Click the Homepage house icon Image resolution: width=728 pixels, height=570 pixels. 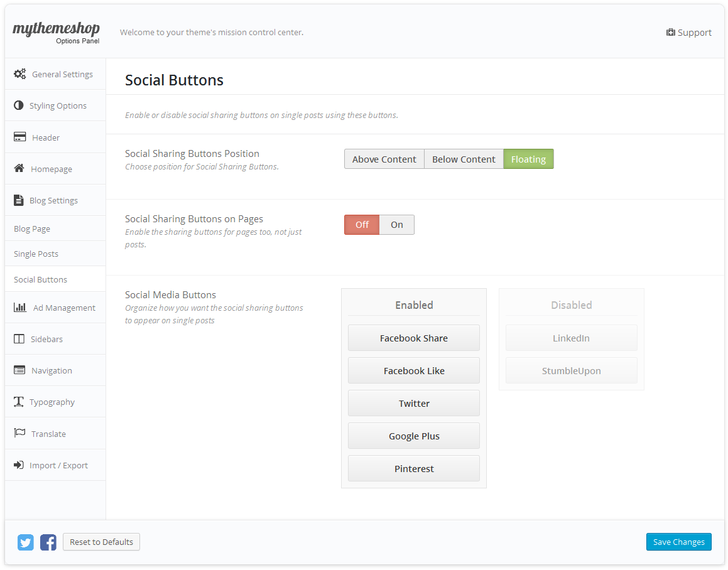coord(19,168)
